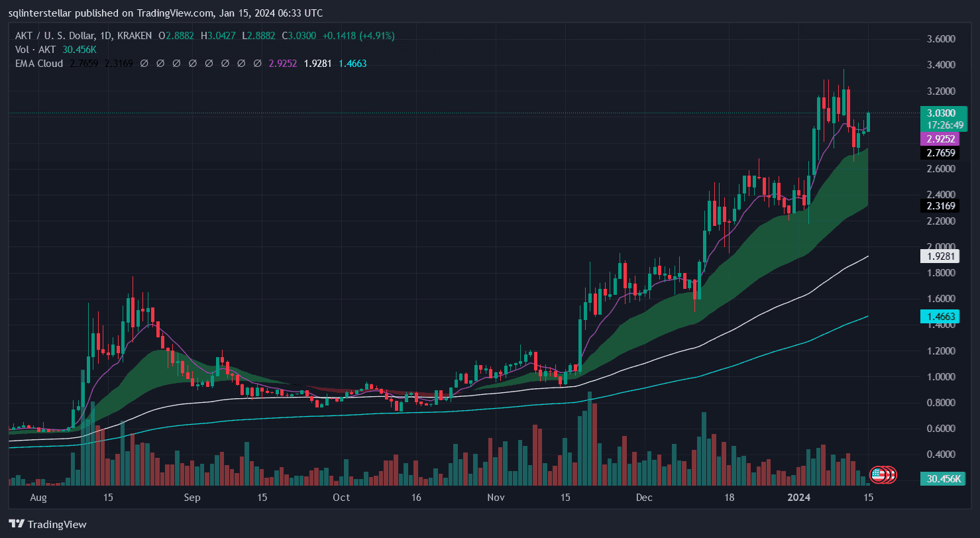The height and width of the screenshot is (538, 980).
Task: Click the TradingView logo at bottom left
Action: pyautogui.click(x=48, y=525)
